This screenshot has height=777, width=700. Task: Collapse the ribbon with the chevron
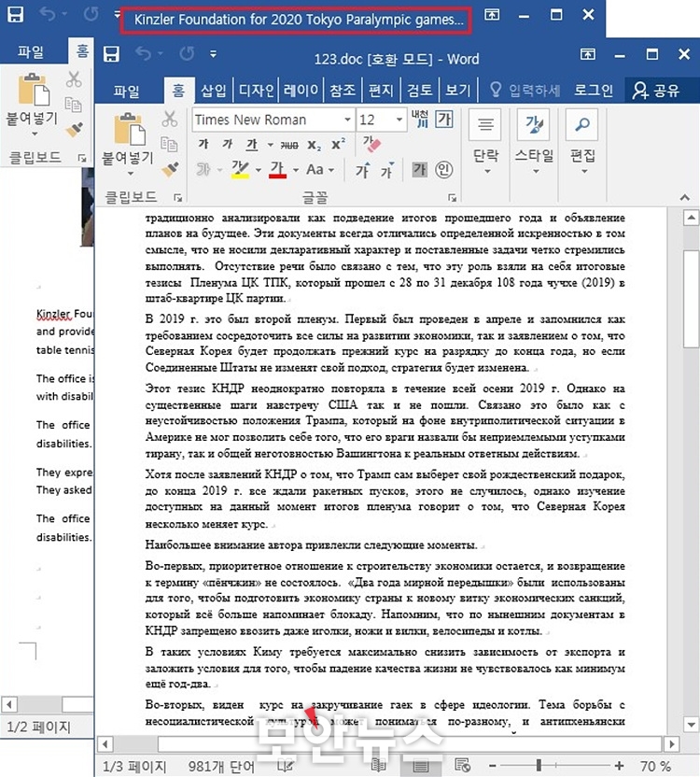[x=685, y=197]
